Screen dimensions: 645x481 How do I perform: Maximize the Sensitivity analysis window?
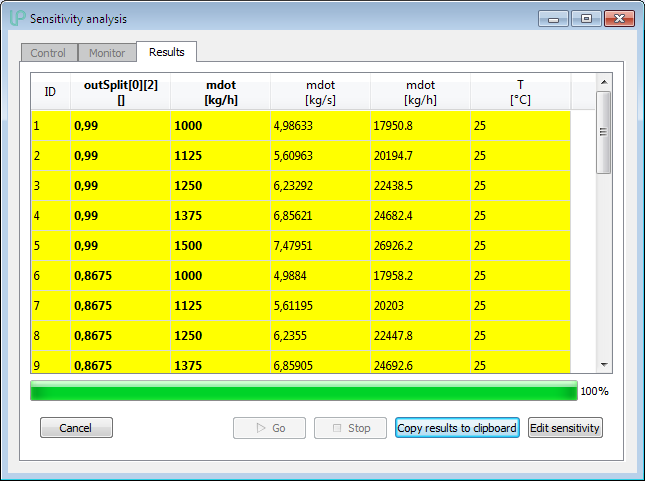[586, 18]
